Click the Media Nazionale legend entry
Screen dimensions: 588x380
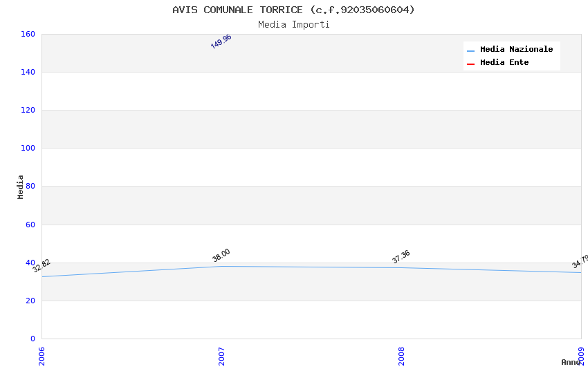tap(516, 49)
